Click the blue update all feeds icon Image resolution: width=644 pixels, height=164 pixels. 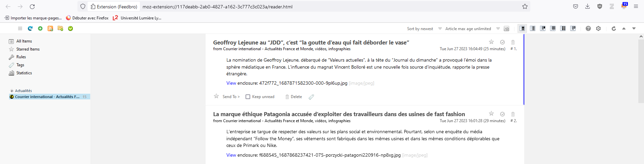point(30,28)
